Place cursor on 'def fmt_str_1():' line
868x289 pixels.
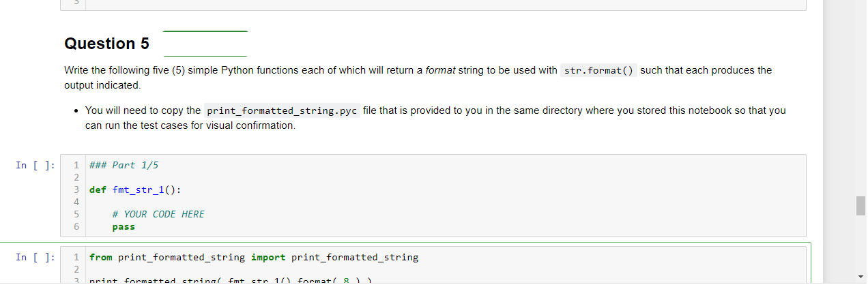pyautogui.click(x=135, y=189)
